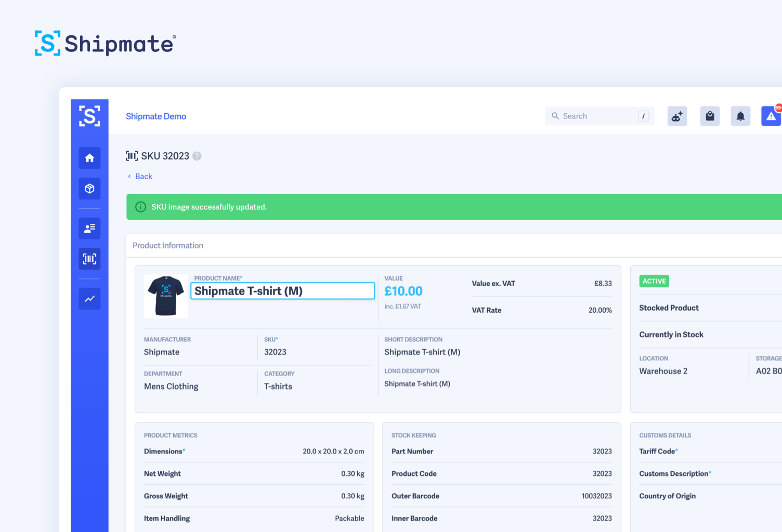Click the Search field
This screenshot has height=532, width=782.
coord(598,116)
